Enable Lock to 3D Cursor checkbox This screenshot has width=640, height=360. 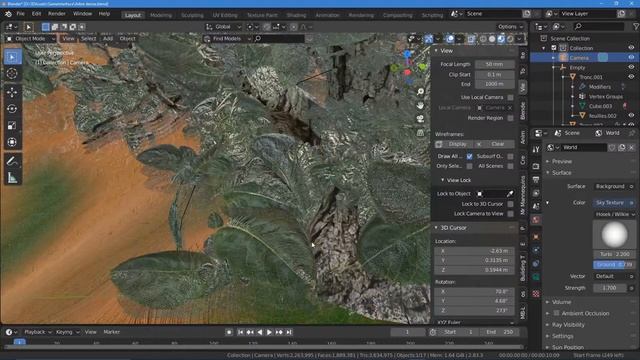510,204
